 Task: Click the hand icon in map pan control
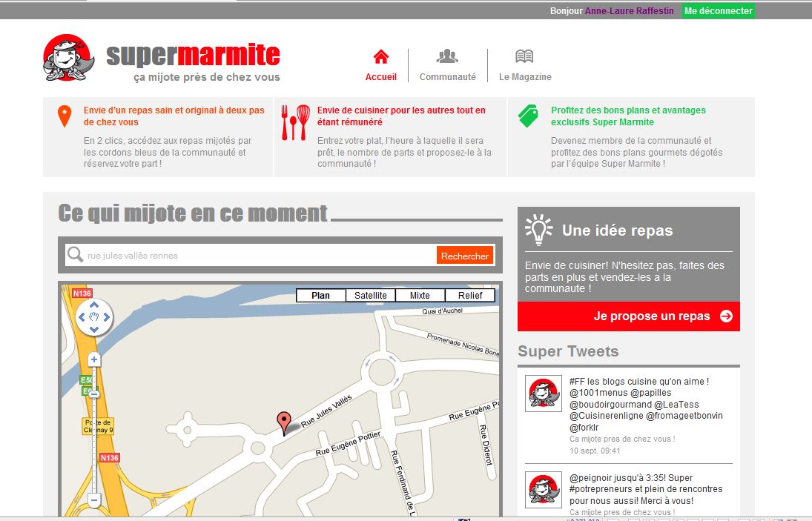pyautogui.click(x=93, y=317)
